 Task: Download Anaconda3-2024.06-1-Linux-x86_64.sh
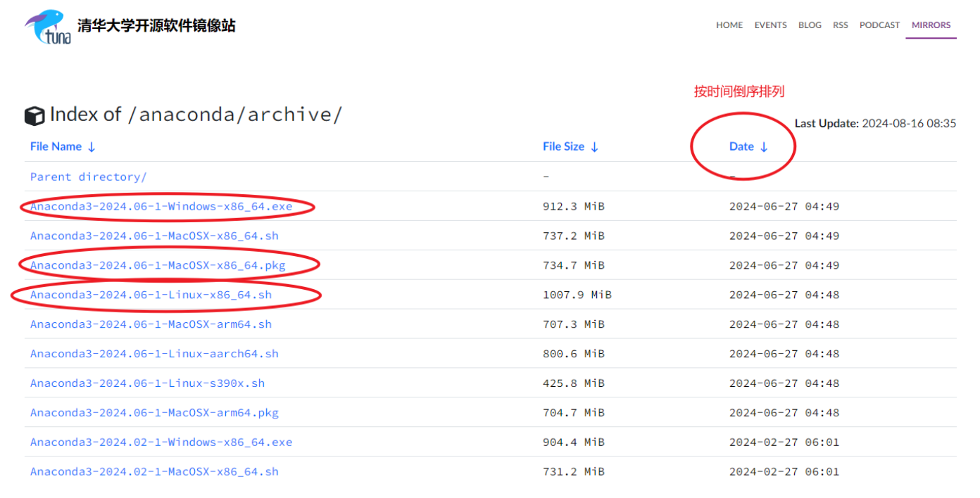coord(151,295)
